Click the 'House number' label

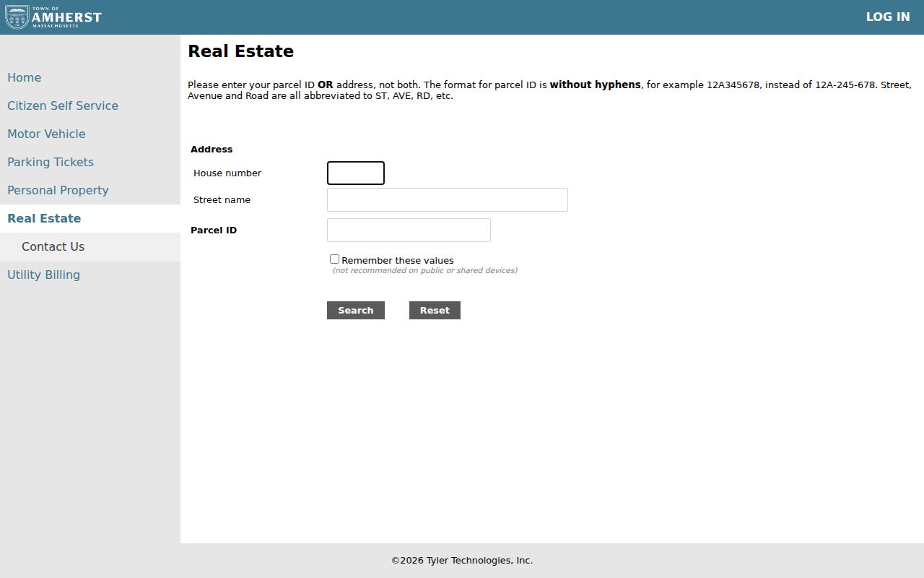tap(227, 173)
